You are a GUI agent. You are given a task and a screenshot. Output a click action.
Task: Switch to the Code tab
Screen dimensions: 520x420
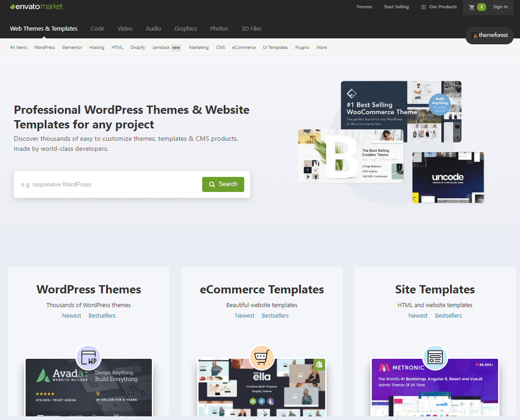point(97,28)
